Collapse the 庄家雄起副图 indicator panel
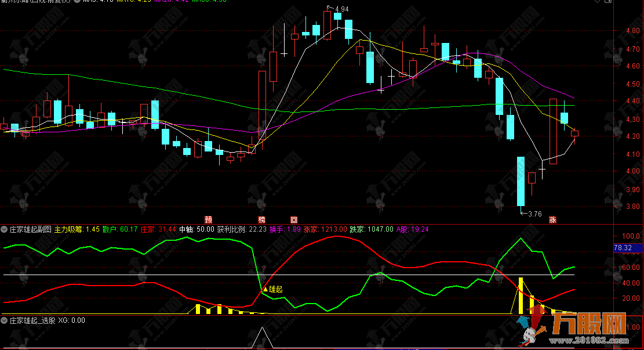Viewport: 644px width, 350px height. (4, 229)
